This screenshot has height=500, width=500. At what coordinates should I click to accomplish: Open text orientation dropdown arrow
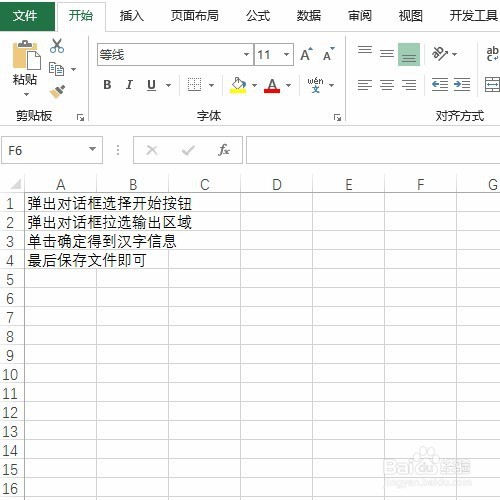[454, 54]
